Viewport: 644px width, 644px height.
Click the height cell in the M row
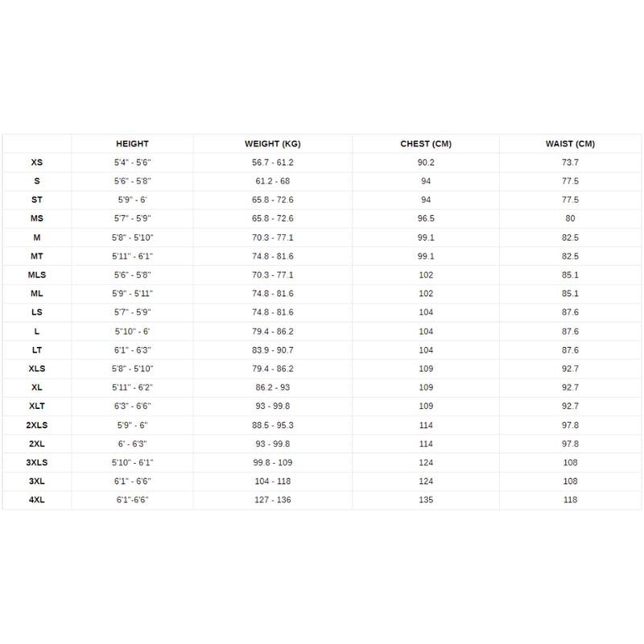pyautogui.click(x=132, y=237)
